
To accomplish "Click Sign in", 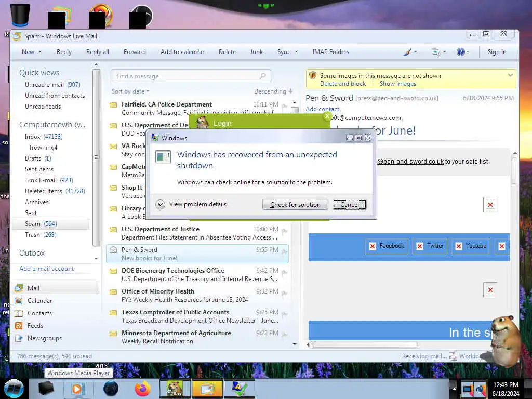I will tap(497, 52).
